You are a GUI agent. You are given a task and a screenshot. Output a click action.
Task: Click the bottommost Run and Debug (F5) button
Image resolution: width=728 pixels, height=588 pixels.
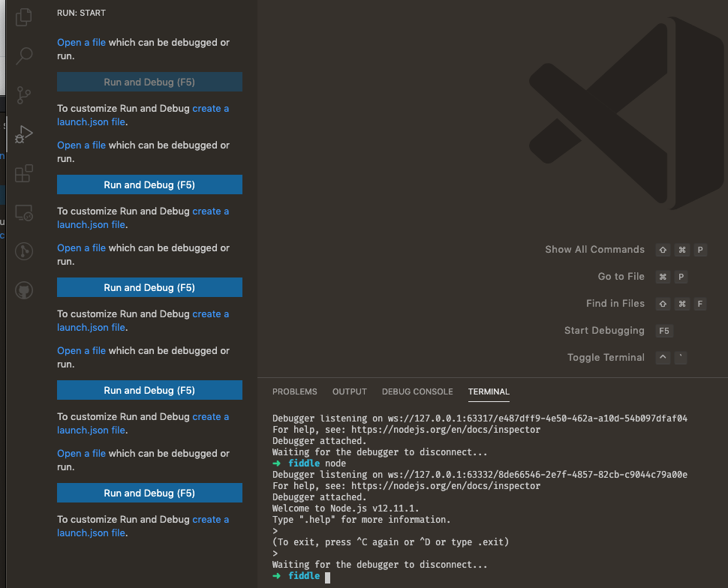(149, 493)
